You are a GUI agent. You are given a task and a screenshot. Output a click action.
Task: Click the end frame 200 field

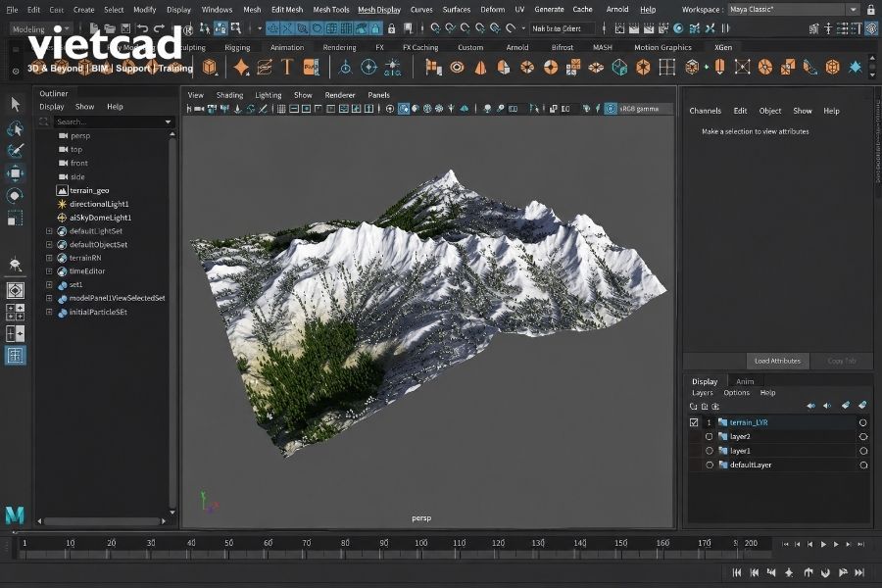point(751,543)
